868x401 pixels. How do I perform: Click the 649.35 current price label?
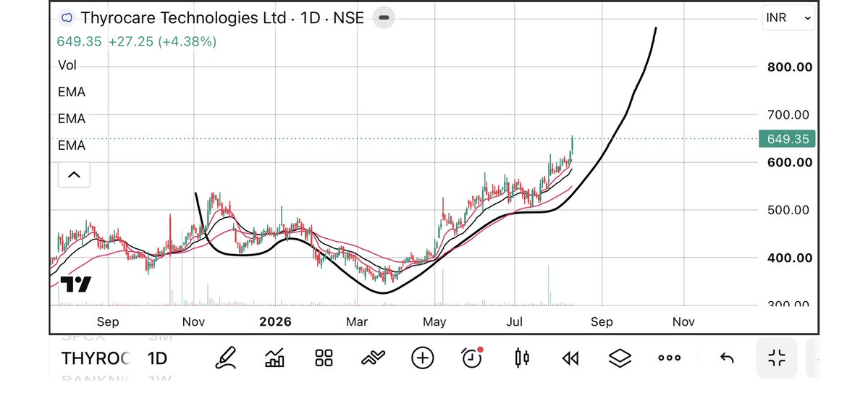point(787,138)
